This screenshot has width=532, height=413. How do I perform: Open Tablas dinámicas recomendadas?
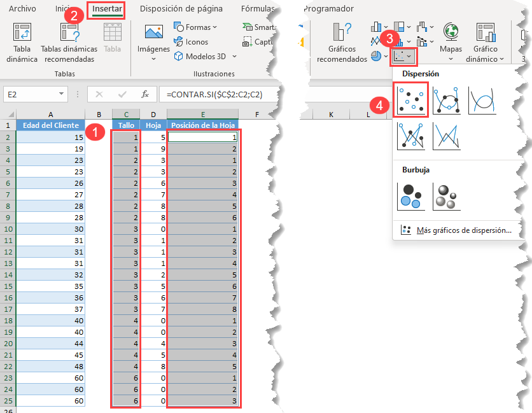(69, 42)
